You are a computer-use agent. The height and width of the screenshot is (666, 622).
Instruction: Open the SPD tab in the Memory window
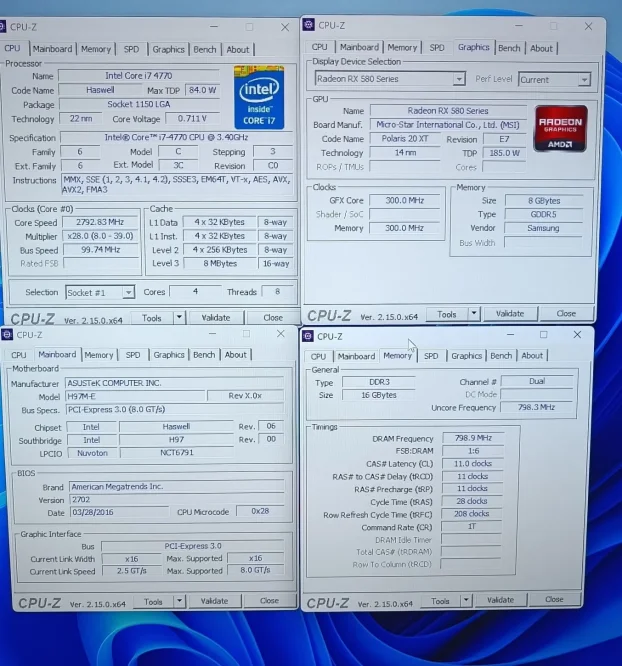pos(431,356)
